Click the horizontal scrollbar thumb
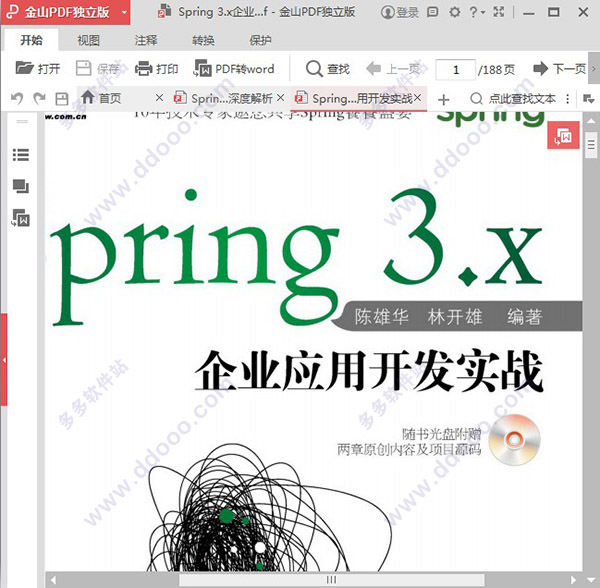The image size is (600, 588). (331, 579)
